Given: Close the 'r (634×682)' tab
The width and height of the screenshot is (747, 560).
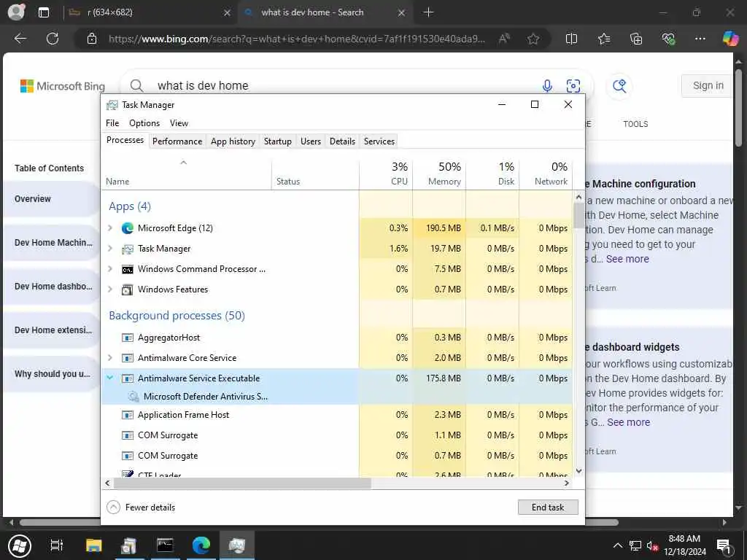Looking at the screenshot, I should 228,13.
